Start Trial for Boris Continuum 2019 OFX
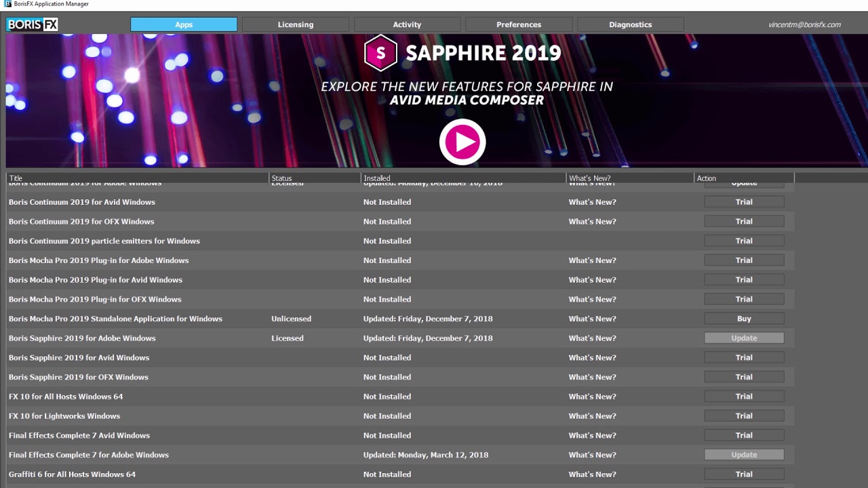Screen dimensions: 868x488 click(744, 222)
